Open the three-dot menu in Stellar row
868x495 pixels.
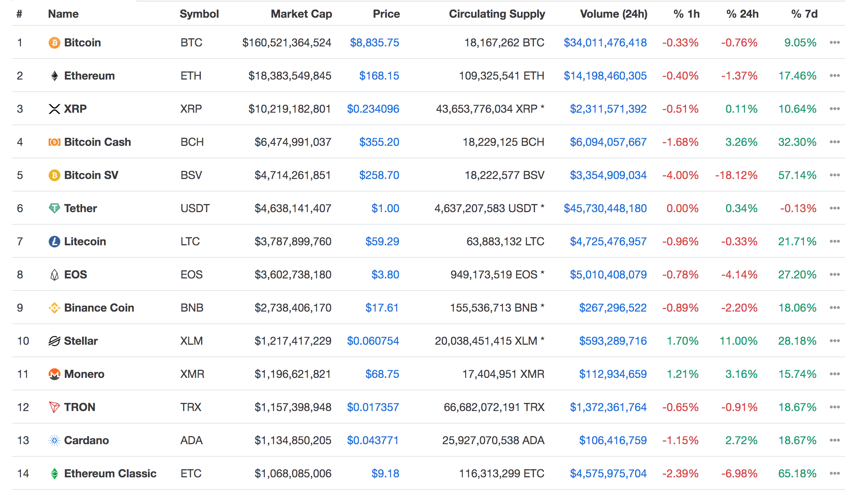coord(835,341)
